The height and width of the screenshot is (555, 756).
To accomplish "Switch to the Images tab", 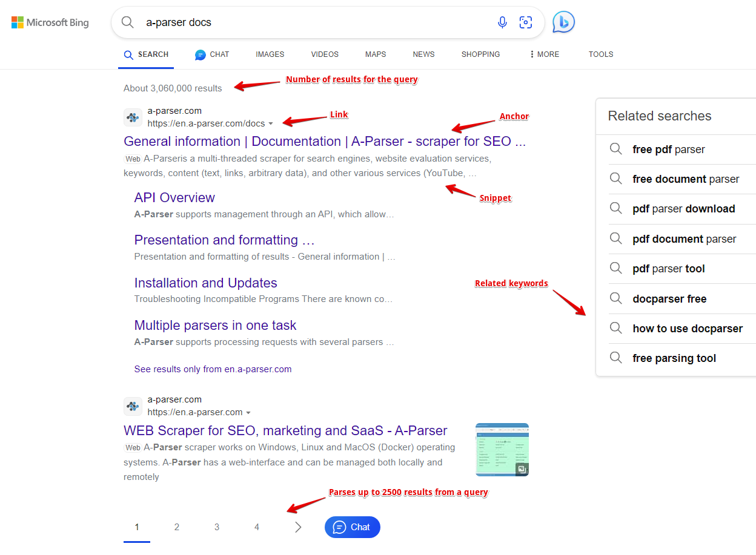I will pos(270,54).
